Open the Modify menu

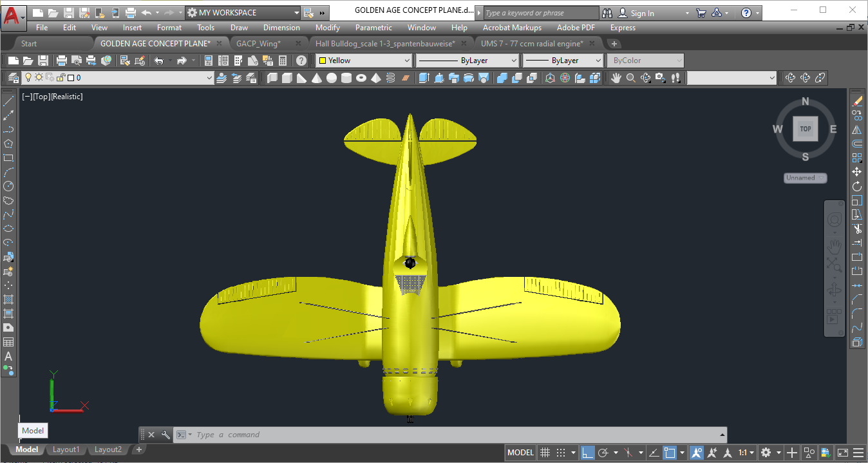click(x=328, y=28)
